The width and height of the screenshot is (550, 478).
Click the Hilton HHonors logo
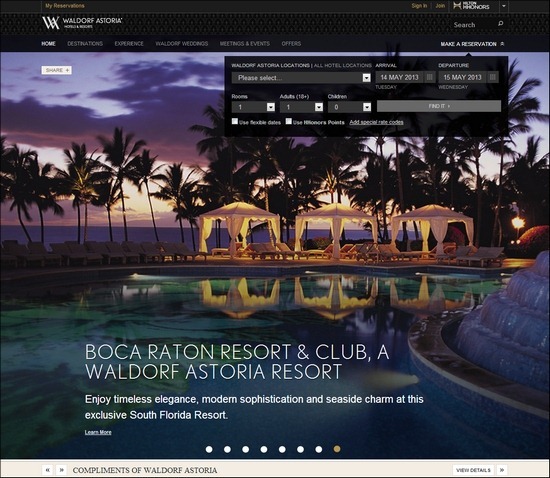(471, 6)
